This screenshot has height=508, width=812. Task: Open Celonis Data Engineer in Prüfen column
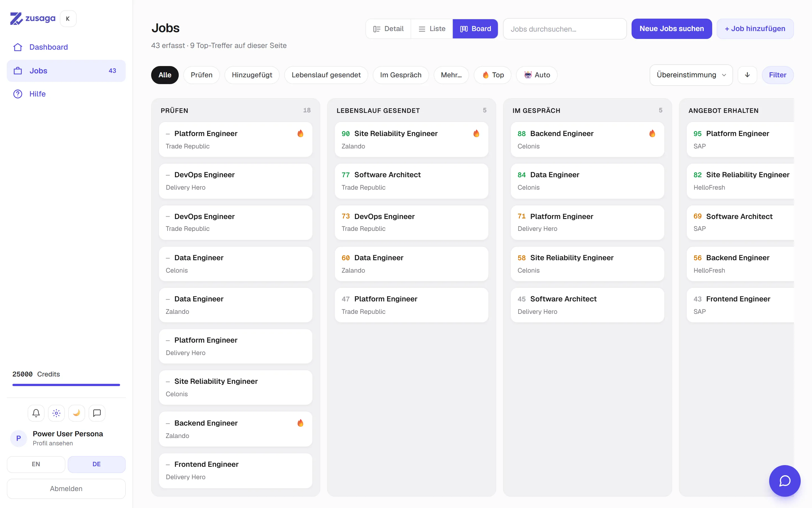click(235, 264)
